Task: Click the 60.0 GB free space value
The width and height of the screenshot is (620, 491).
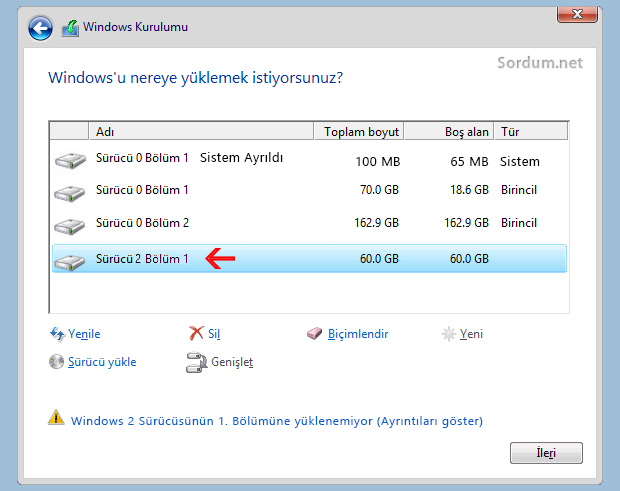Action: pyautogui.click(x=469, y=259)
